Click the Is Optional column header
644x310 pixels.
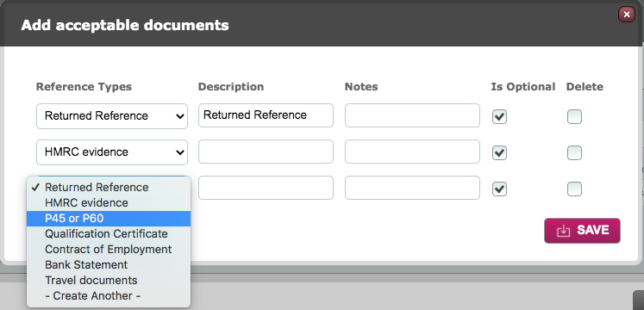tap(523, 87)
